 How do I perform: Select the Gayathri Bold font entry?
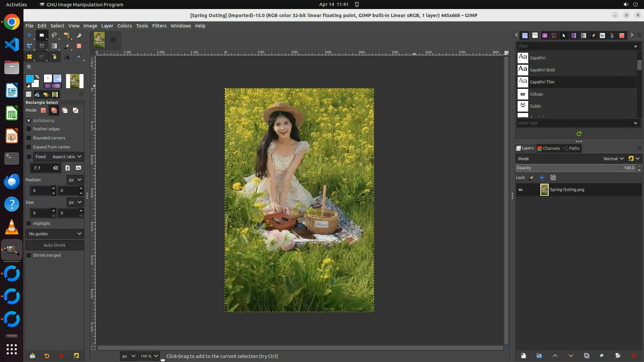click(542, 70)
